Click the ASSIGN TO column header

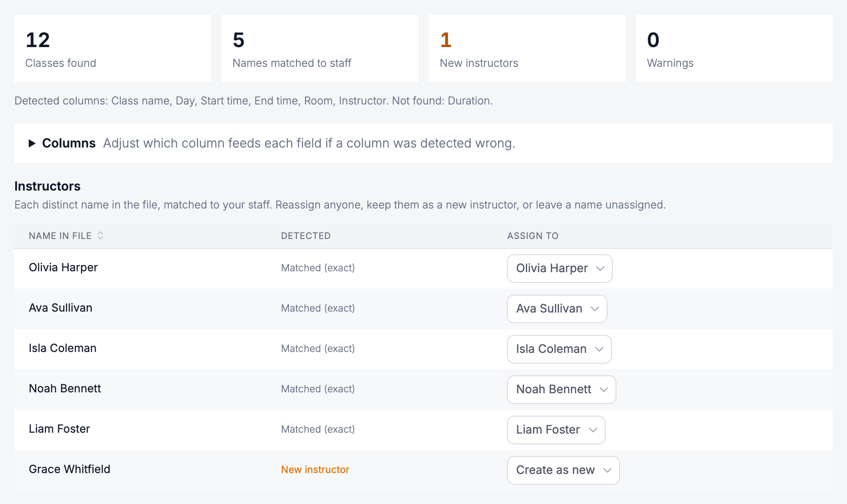click(533, 236)
